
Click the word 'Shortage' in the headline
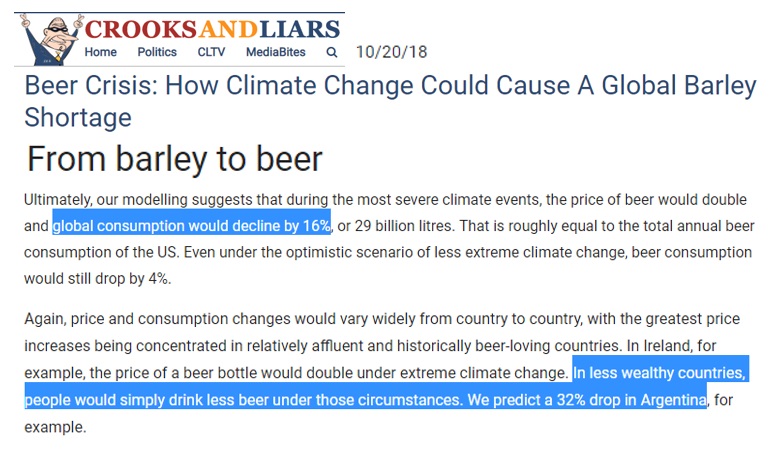tap(78, 118)
